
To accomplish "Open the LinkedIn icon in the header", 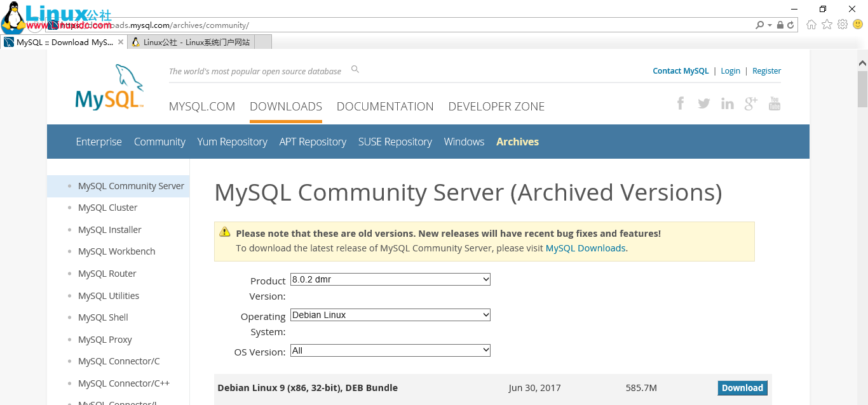I will point(727,103).
